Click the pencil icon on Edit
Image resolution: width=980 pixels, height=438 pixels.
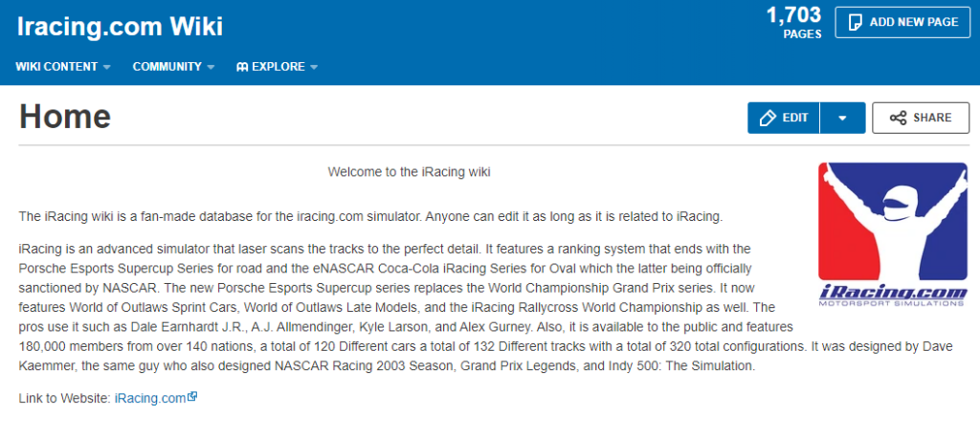(767, 118)
